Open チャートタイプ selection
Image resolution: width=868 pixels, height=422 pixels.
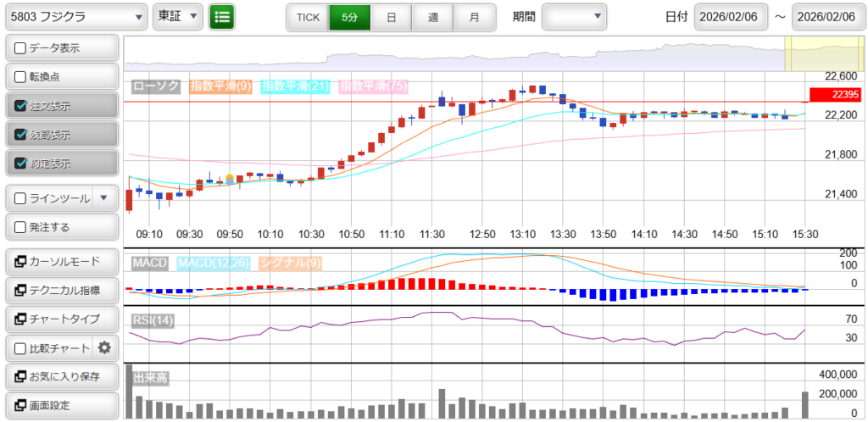(x=61, y=319)
